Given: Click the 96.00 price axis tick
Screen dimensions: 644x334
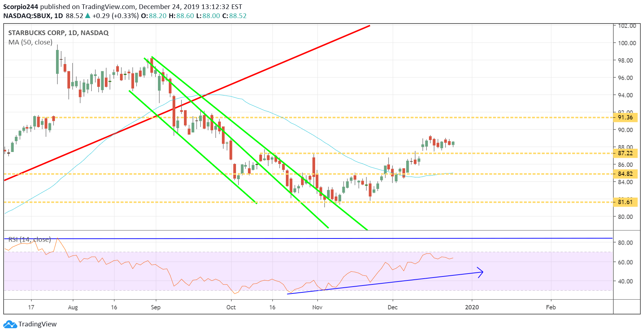Looking at the screenshot, I should (x=626, y=78).
